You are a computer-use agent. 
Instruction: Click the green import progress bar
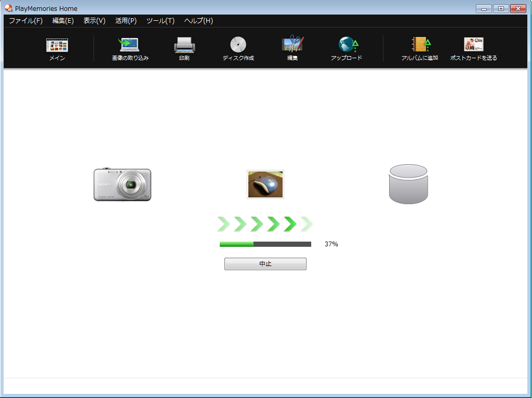pos(265,244)
